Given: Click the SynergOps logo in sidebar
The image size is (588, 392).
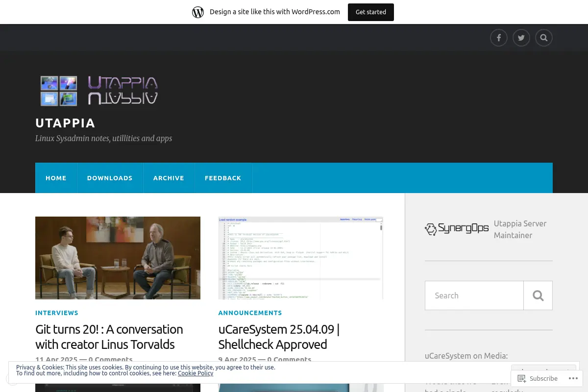Looking at the screenshot, I should tap(457, 229).
